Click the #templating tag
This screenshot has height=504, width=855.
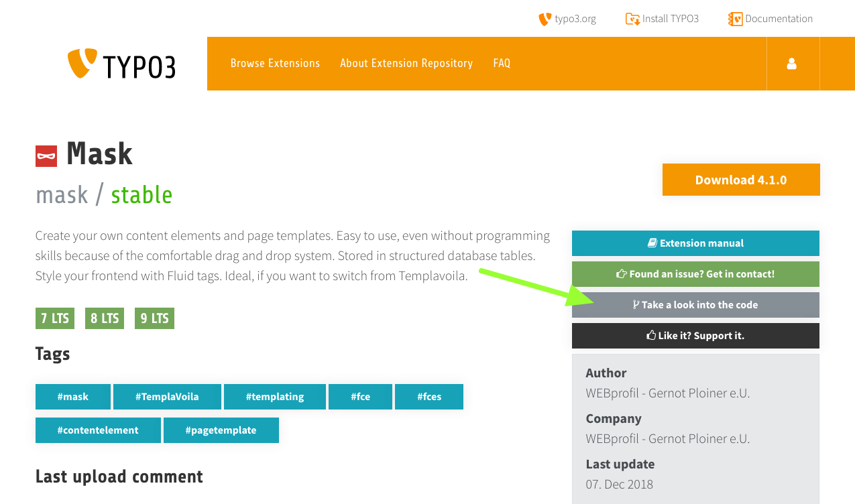[x=275, y=397]
